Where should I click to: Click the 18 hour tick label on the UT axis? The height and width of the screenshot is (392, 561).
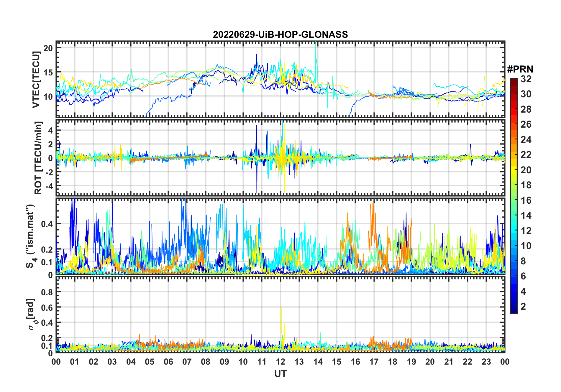(x=393, y=362)
